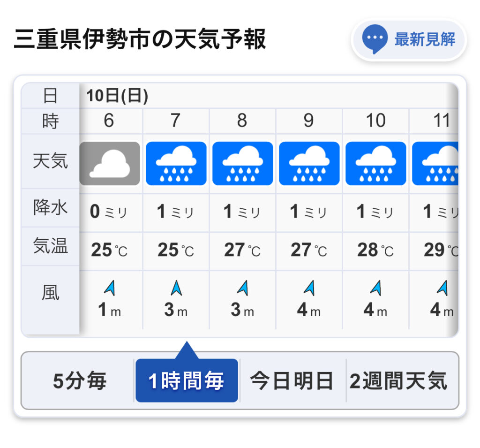The height and width of the screenshot is (448, 480).
Task: Click the partially visible 11 o'clock rain icon
Action: click(435, 163)
